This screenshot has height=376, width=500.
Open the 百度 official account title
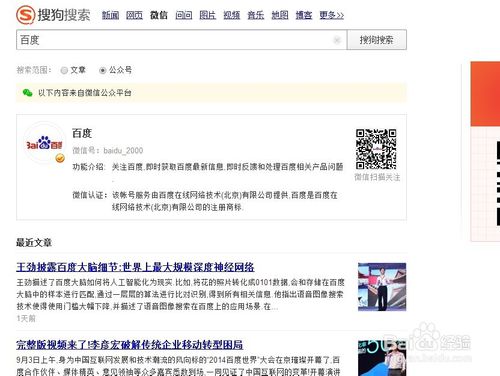point(82,133)
